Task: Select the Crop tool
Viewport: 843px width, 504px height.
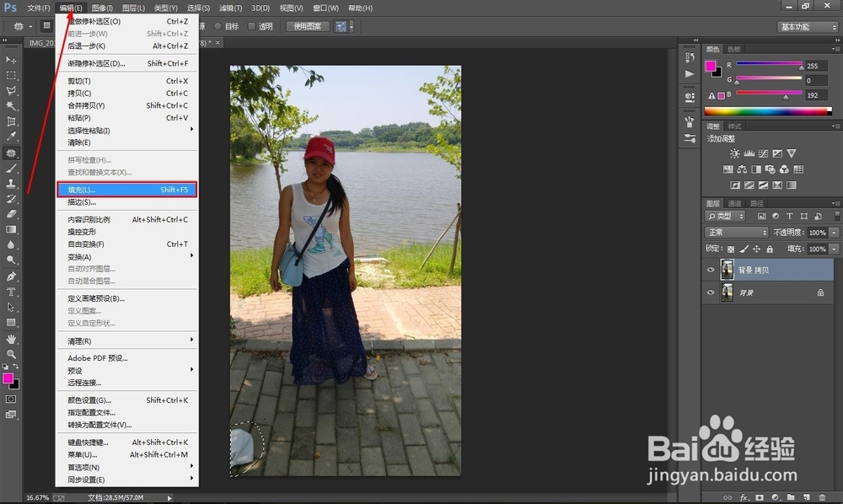Action: pyautogui.click(x=11, y=121)
